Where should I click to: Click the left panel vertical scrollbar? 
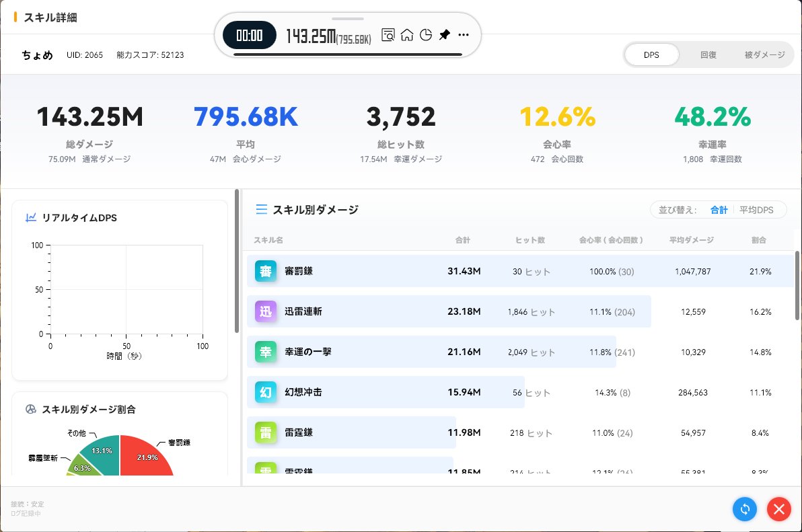(237, 261)
